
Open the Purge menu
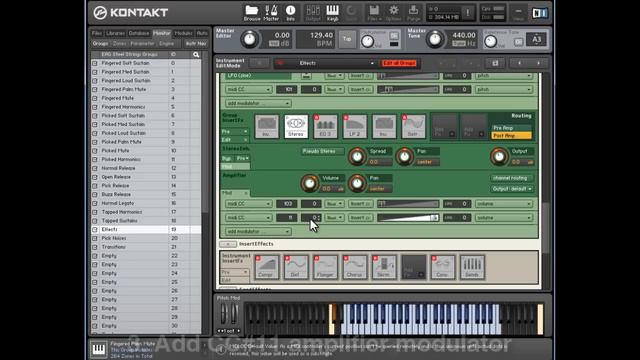coord(413,13)
